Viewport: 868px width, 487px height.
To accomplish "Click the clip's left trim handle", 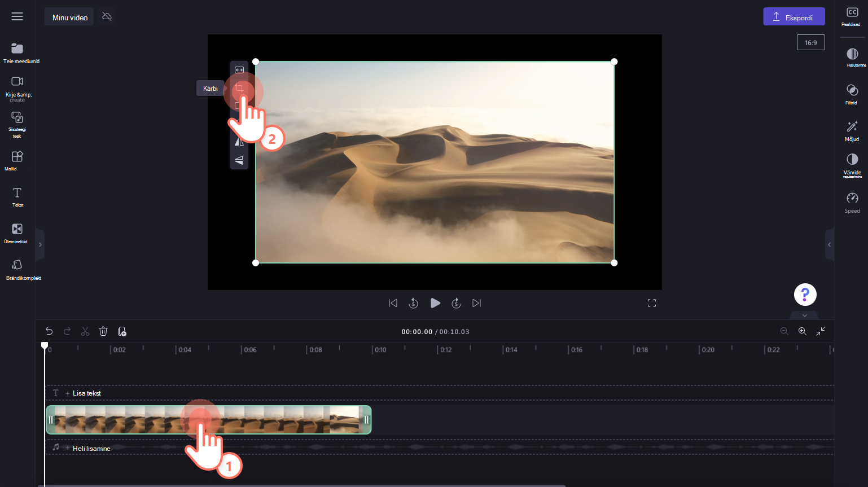I will pyautogui.click(x=51, y=420).
